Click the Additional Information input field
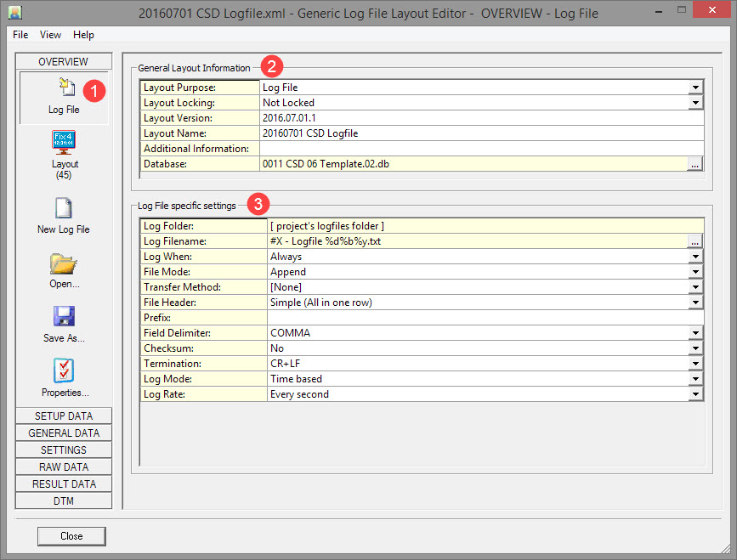The width and height of the screenshot is (737, 560). [481, 149]
